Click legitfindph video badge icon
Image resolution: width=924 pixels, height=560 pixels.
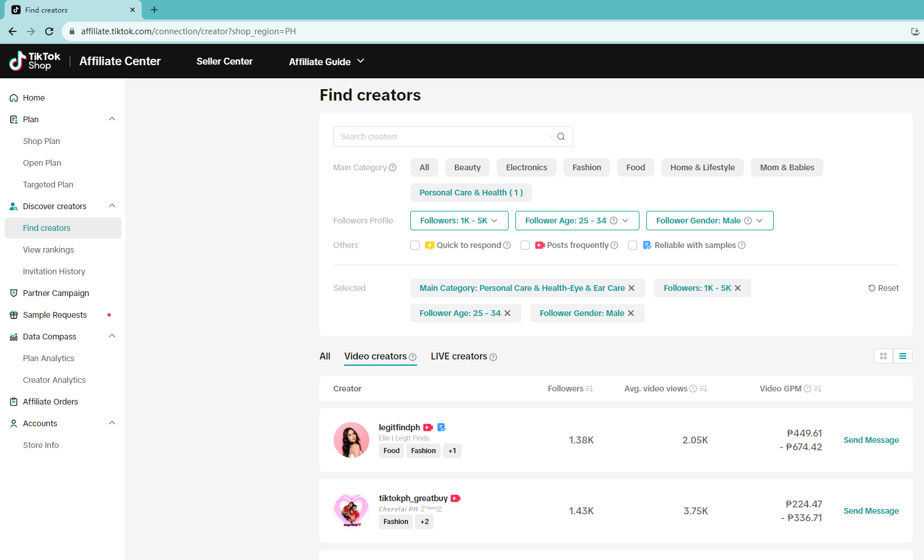click(428, 427)
